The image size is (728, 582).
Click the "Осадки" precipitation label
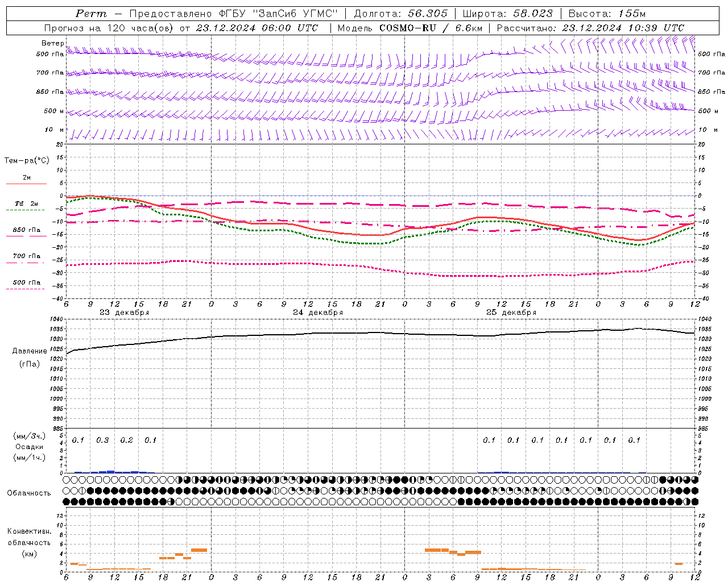pos(30,447)
